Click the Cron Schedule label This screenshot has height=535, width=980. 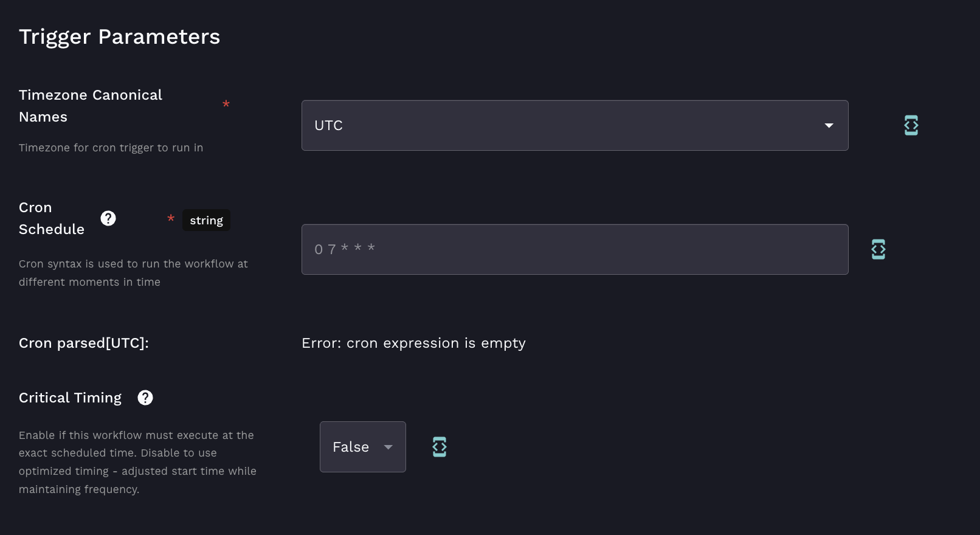pos(51,218)
